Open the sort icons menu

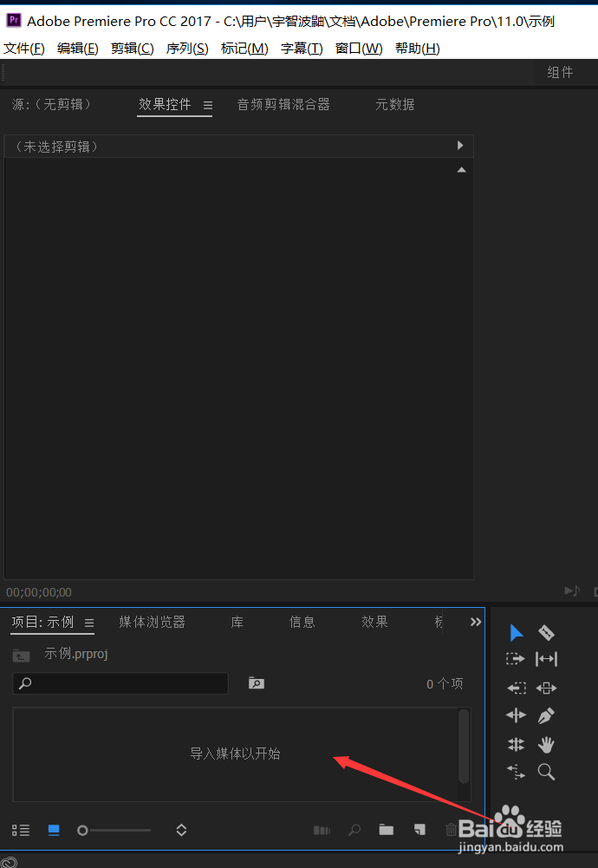[x=181, y=830]
